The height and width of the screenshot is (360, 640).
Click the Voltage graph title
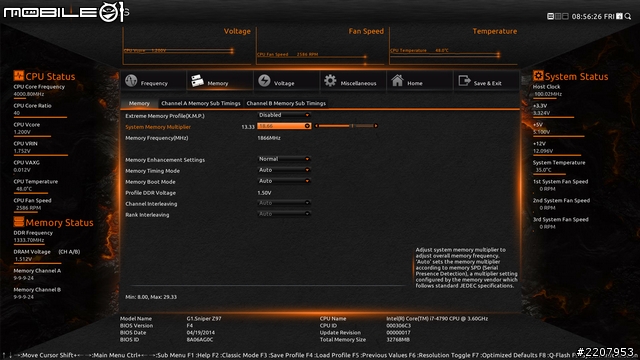pos(237,31)
